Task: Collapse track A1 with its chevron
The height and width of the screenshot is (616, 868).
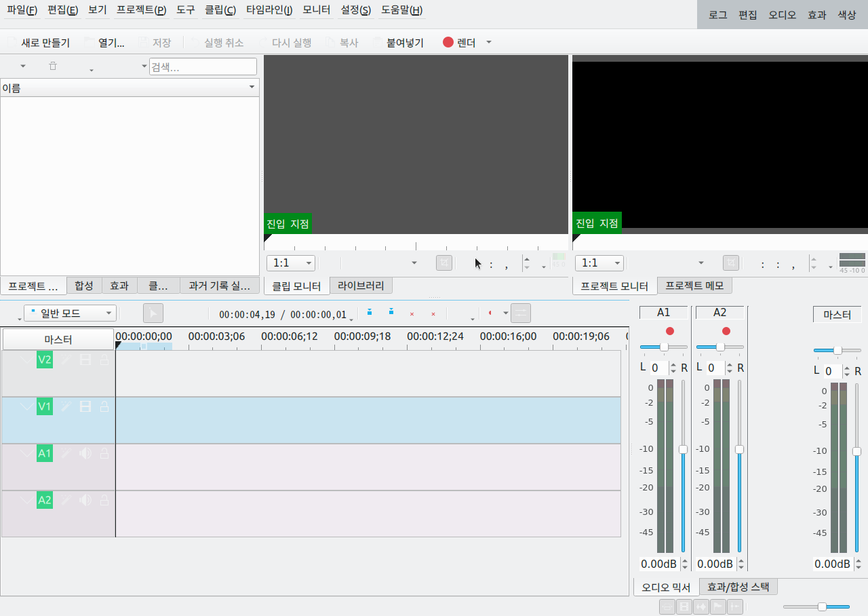Action: (x=26, y=453)
